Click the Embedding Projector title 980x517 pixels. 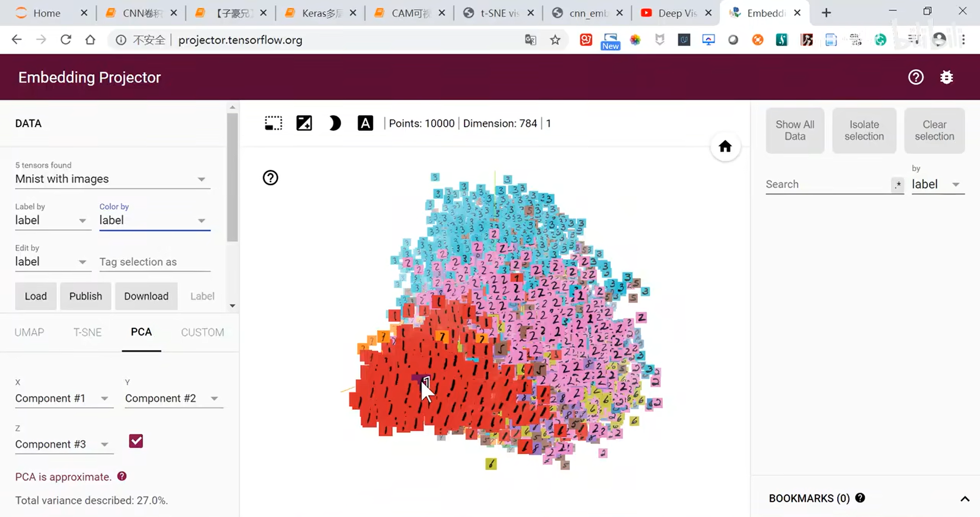point(89,77)
